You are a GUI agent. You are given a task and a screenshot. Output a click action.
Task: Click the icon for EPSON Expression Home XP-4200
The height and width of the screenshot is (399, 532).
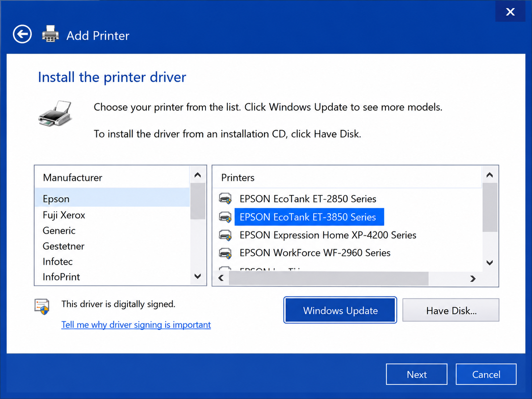(225, 235)
